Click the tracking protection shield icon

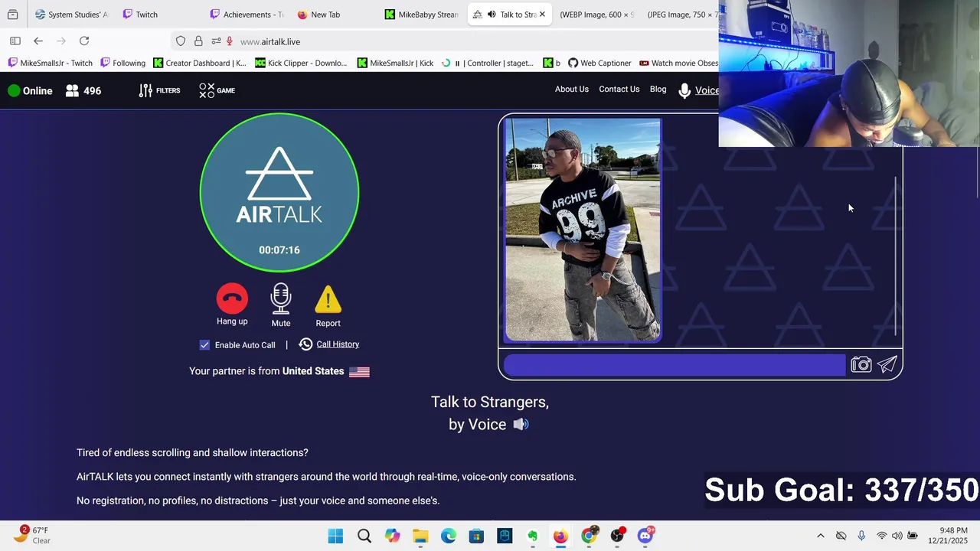tap(181, 41)
